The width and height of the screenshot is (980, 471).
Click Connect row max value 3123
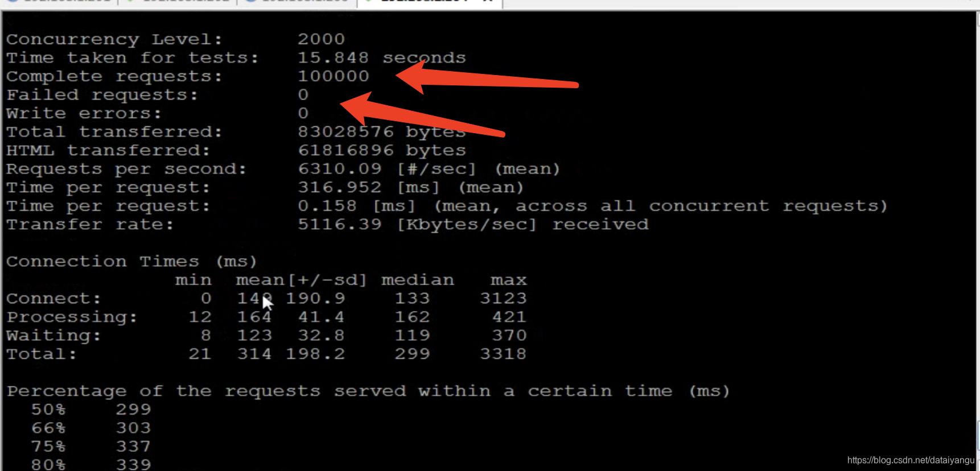pyautogui.click(x=503, y=299)
